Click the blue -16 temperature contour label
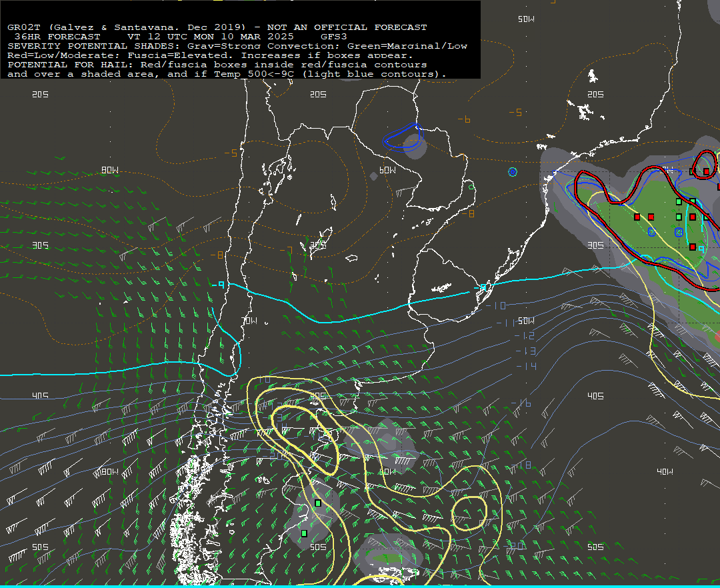 click(x=521, y=403)
